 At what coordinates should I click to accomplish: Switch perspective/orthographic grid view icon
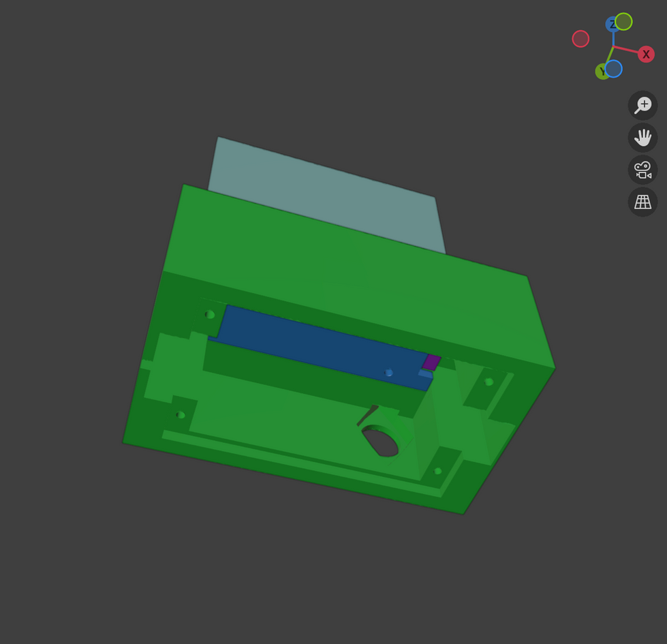click(642, 202)
